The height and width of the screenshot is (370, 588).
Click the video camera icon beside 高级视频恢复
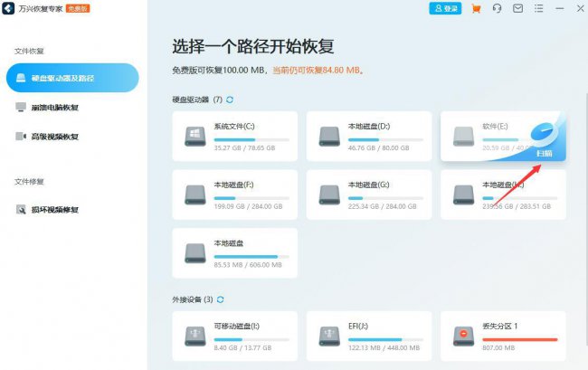click(x=21, y=136)
